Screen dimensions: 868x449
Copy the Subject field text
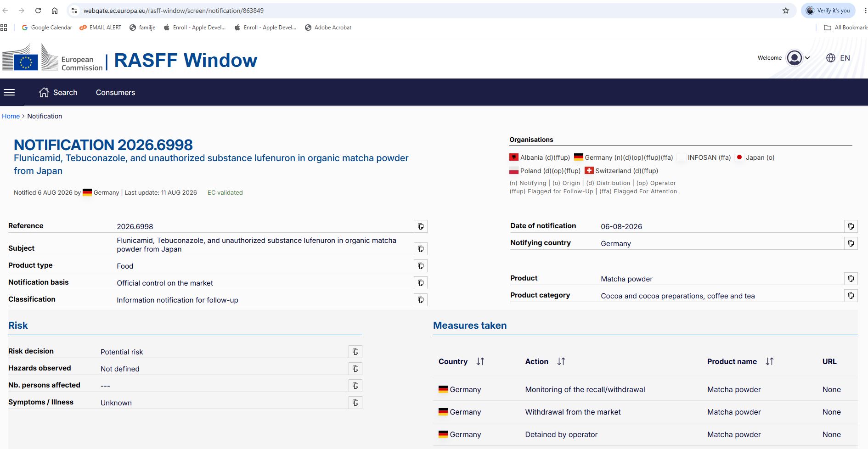pyautogui.click(x=420, y=249)
